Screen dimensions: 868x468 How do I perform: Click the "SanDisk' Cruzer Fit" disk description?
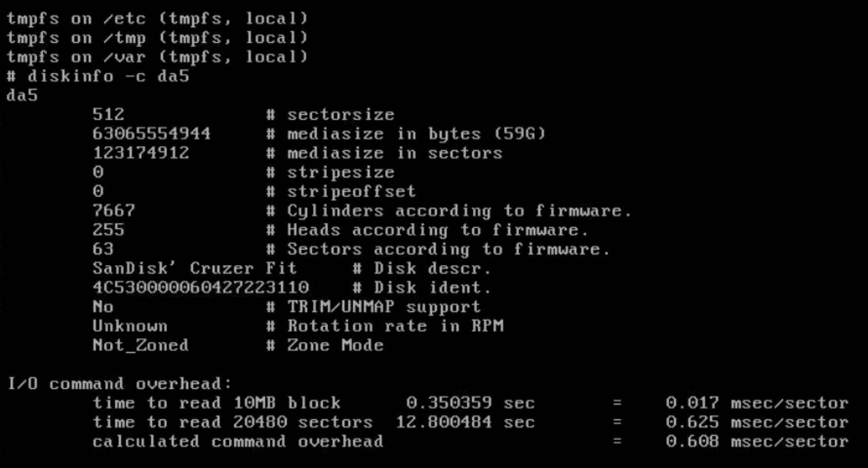[194, 268]
